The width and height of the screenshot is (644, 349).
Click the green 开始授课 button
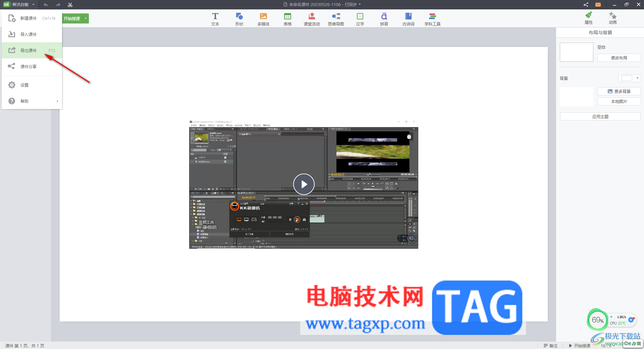click(x=72, y=18)
